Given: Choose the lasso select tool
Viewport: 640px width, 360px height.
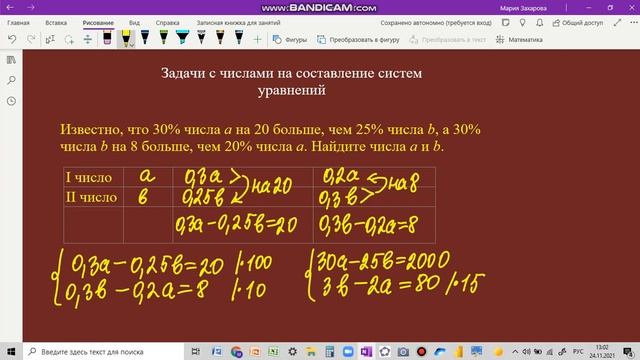Looking at the screenshot, I should coord(69,40).
